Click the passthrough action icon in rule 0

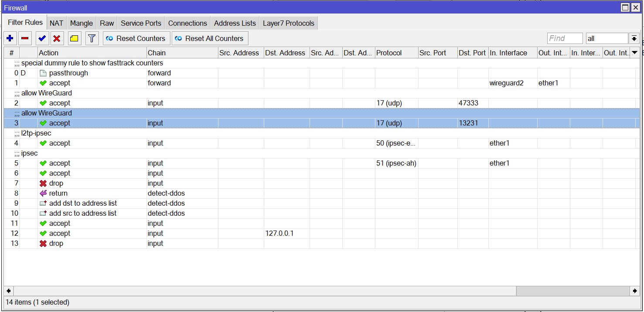click(43, 73)
